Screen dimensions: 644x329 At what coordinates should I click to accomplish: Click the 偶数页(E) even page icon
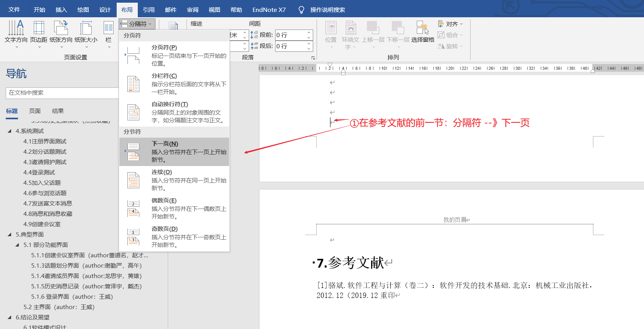point(133,208)
